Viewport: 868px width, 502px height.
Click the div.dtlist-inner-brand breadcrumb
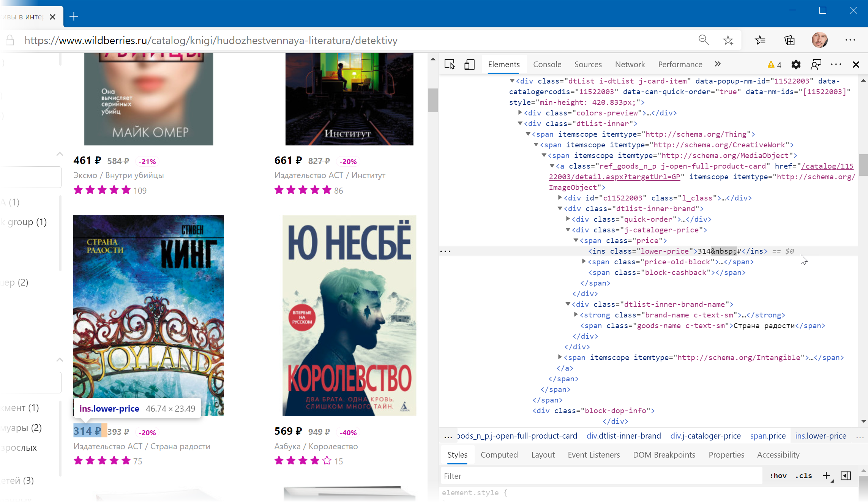623,436
